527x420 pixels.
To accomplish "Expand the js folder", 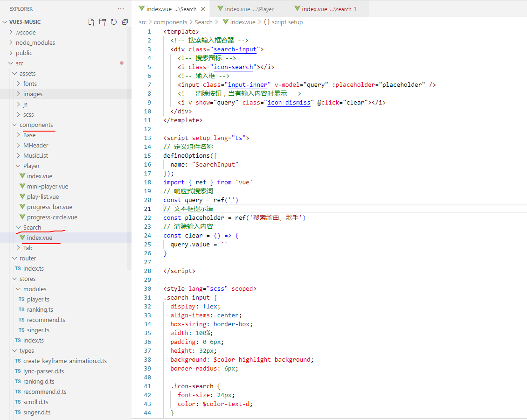I will [25, 104].
